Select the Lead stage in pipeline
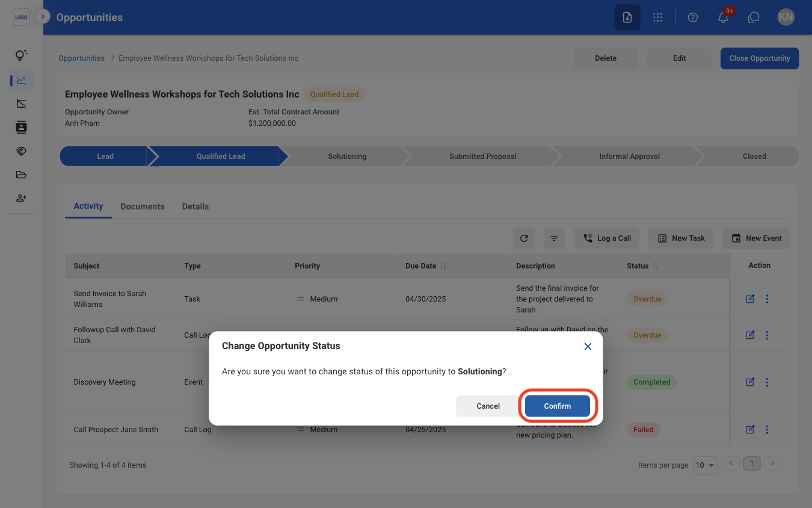812x508 pixels. click(x=105, y=156)
